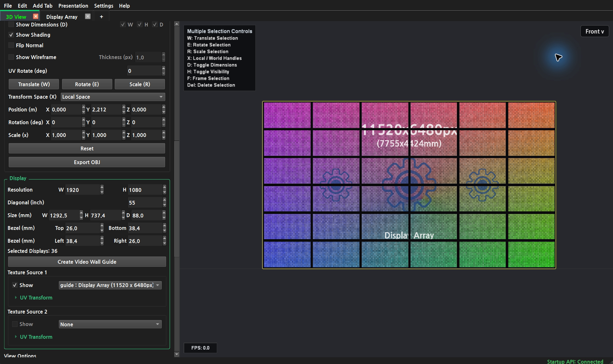Add a new tab with plus icon
The image size is (613, 364).
[102, 17]
